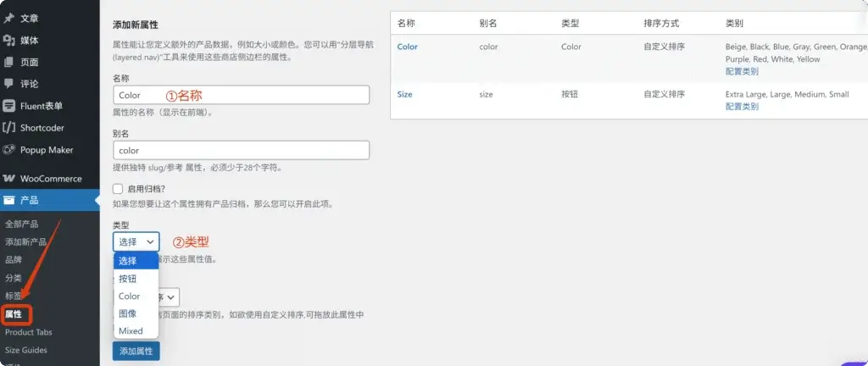The image size is (868, 366).
Task: Click the Popup Maker icon
Action: click(x=9, y=150)
